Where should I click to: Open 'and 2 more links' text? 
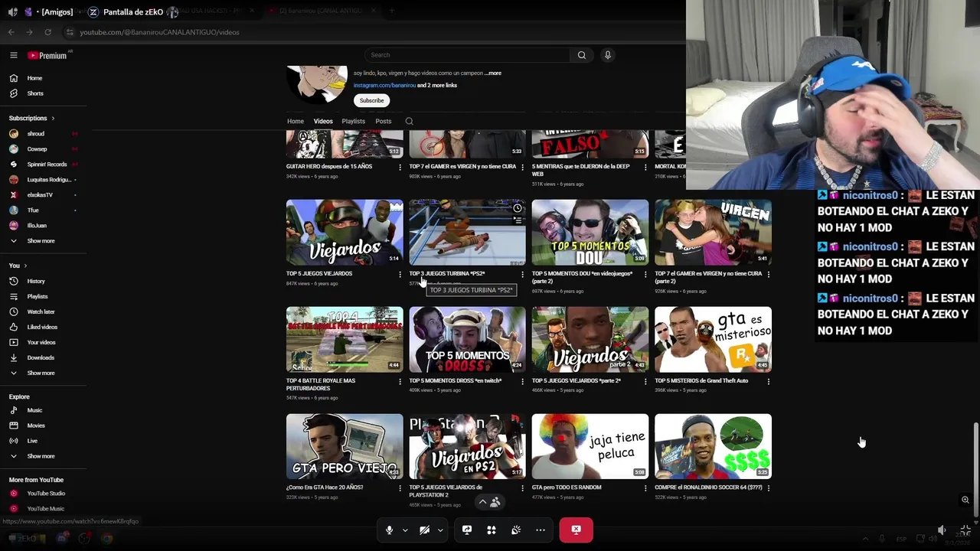(x=437, y=86)
